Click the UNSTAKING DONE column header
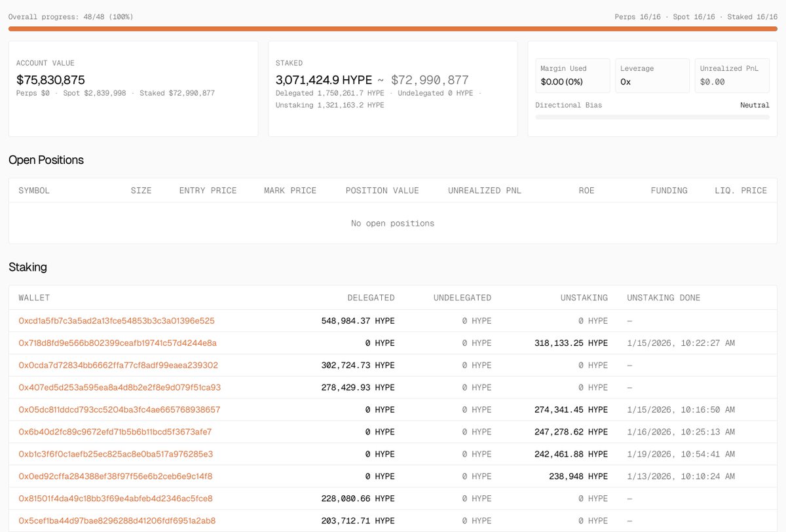The image size is (786, 532). click(664, 298)
